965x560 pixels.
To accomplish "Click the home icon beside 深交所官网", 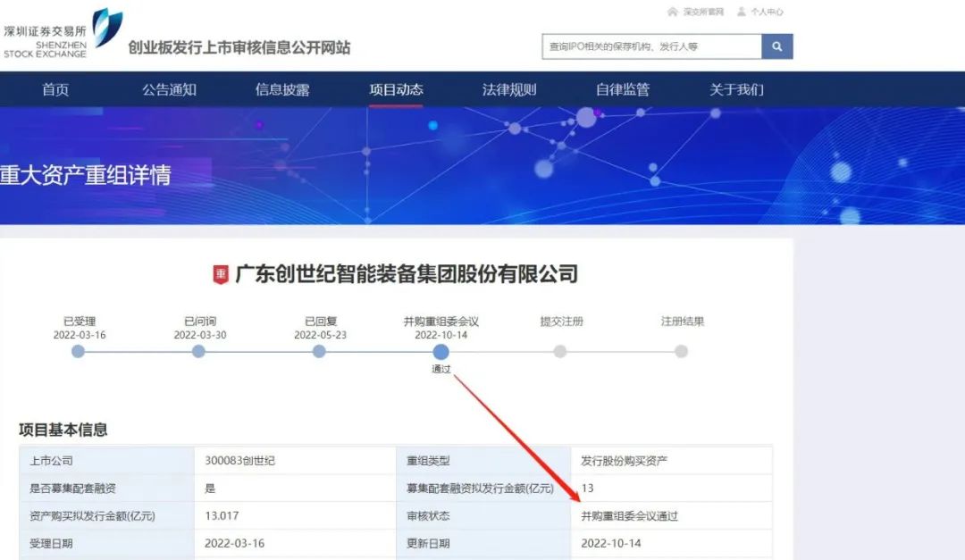I will (x=672, y=12).
